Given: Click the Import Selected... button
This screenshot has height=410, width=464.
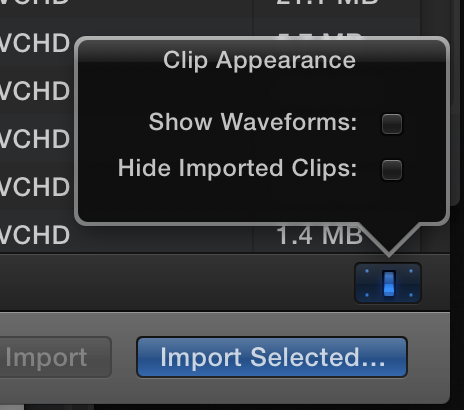Looking at the screenshot, I should 272,357.
